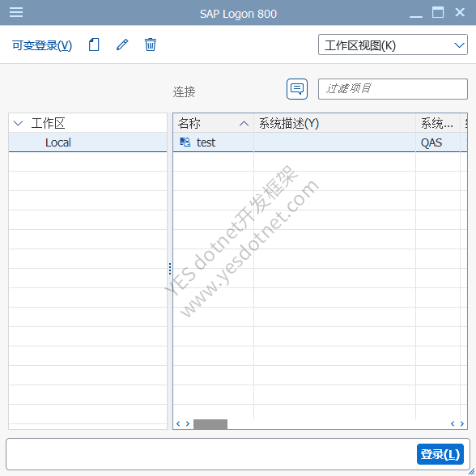This screenshot has height=476, width=476.
Task: Click the 过滤项目 filter input field
Action: [x=393, y=89]
